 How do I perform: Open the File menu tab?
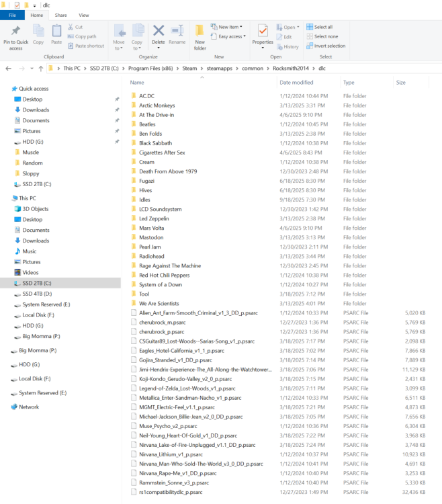[x=12, y=15]
